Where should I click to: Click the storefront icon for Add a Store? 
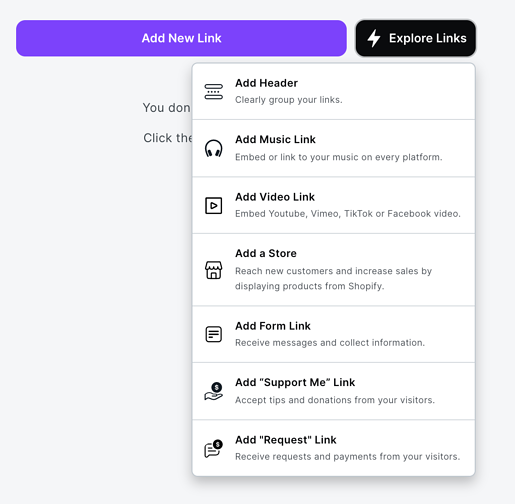pyautogui.click(x=214, y=270)
